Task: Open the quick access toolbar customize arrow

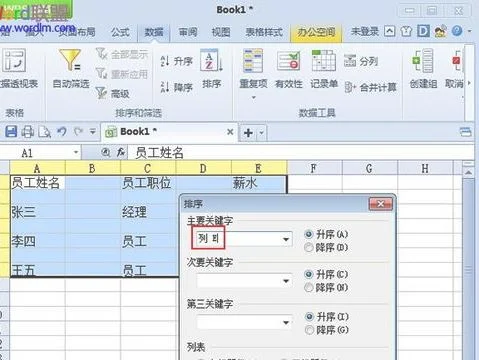Action: [93, 132]
